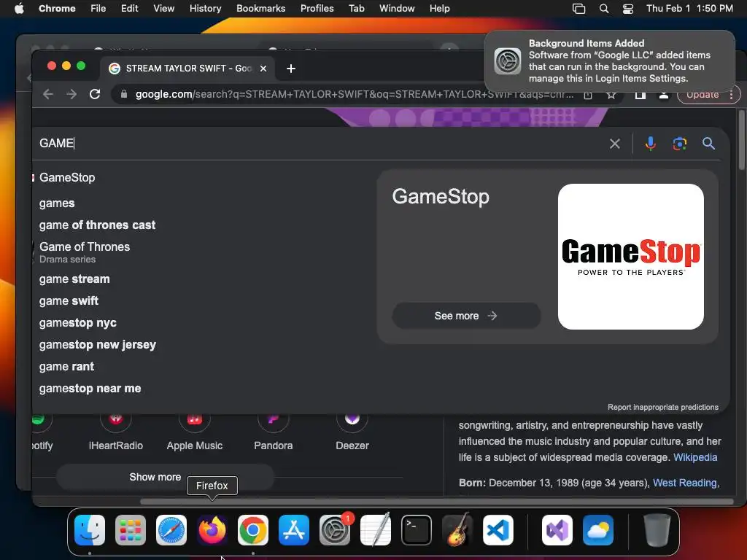Viewport: 747px width, 560px height.
Task: Go back with Chrome's back arrow
Action: 47,94
